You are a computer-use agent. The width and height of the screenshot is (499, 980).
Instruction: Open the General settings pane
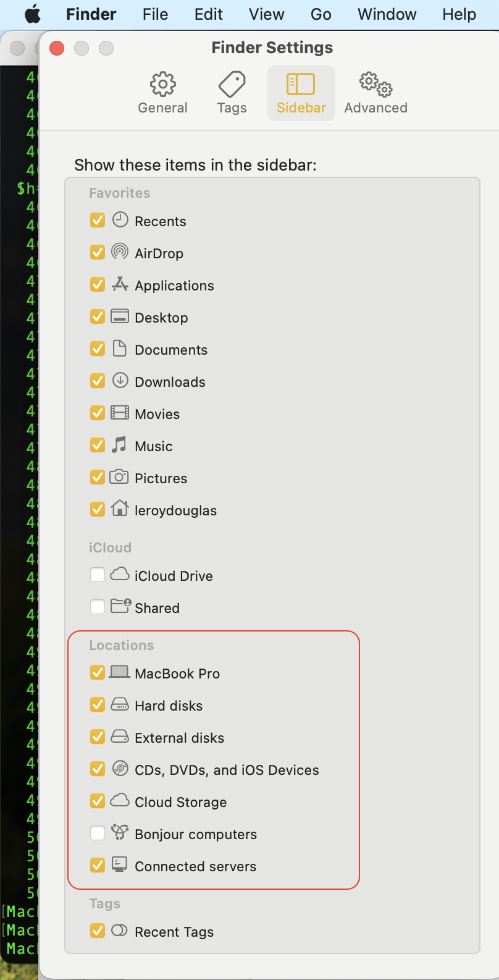(162, 93)
